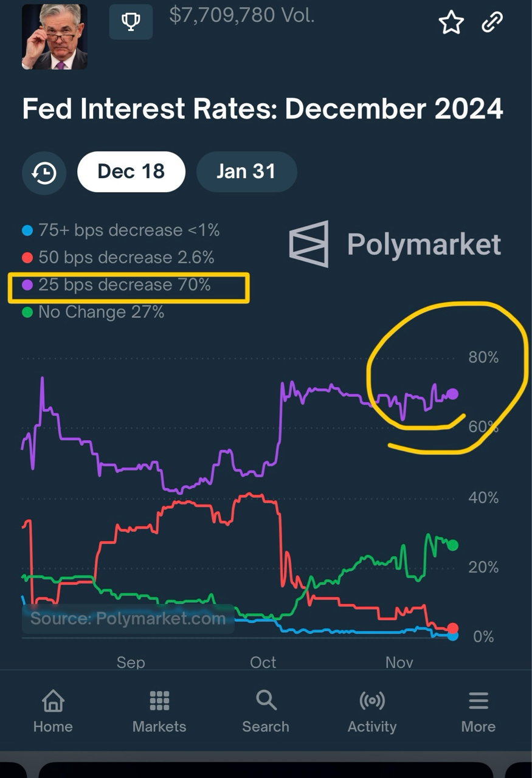Click the green No Change endpoint dot
The image size is (532, 778).
[x=452, y=545]
